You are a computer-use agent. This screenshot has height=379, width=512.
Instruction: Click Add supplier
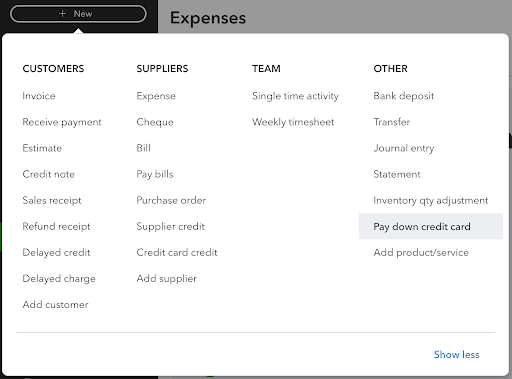tap(167, 278)
